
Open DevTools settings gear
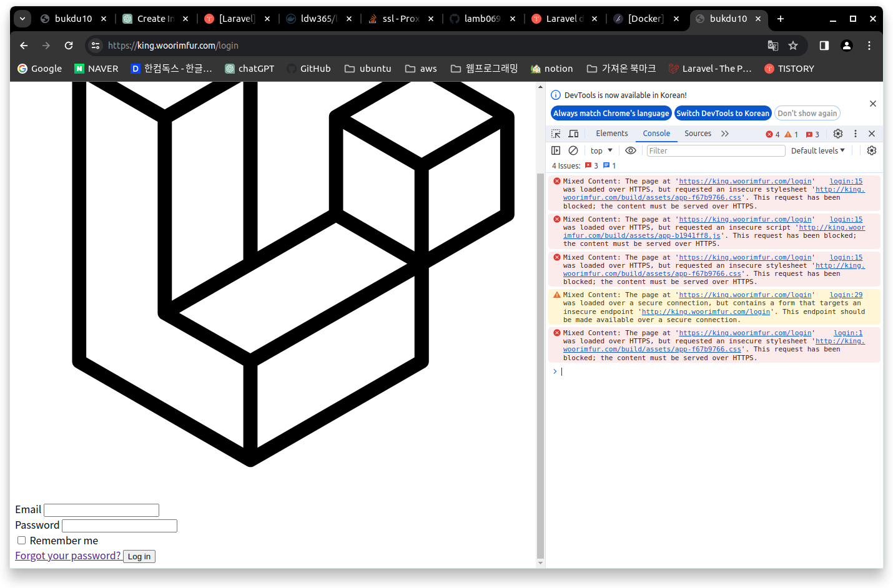click(x=838, y=134)
